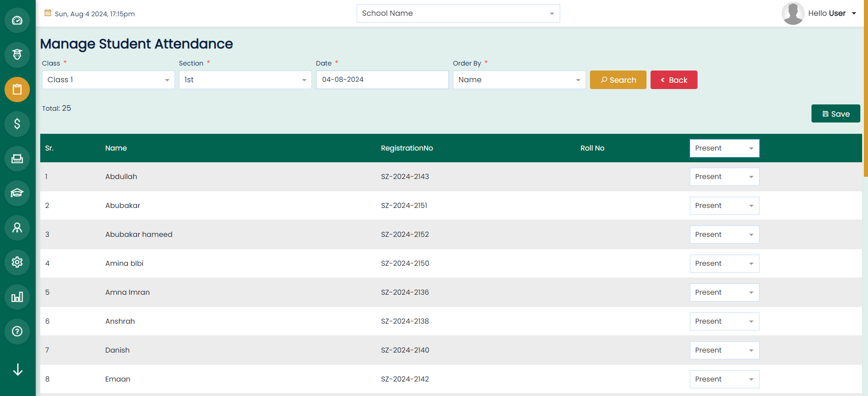Open attendance dropdown for Anshrah

pos(724,321)
